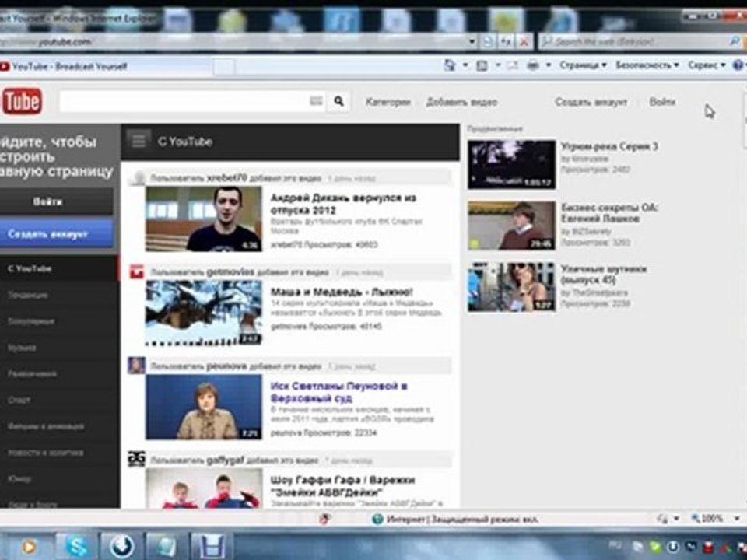
Task: Open video 'Маша и Медведь - Лыжню!' title
Action: tap(342, 292)
